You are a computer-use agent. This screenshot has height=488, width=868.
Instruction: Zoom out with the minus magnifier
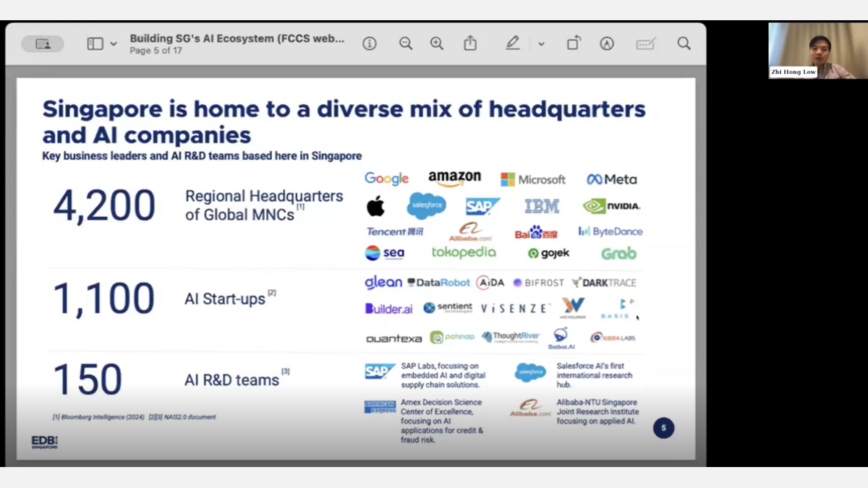[406, 44]
